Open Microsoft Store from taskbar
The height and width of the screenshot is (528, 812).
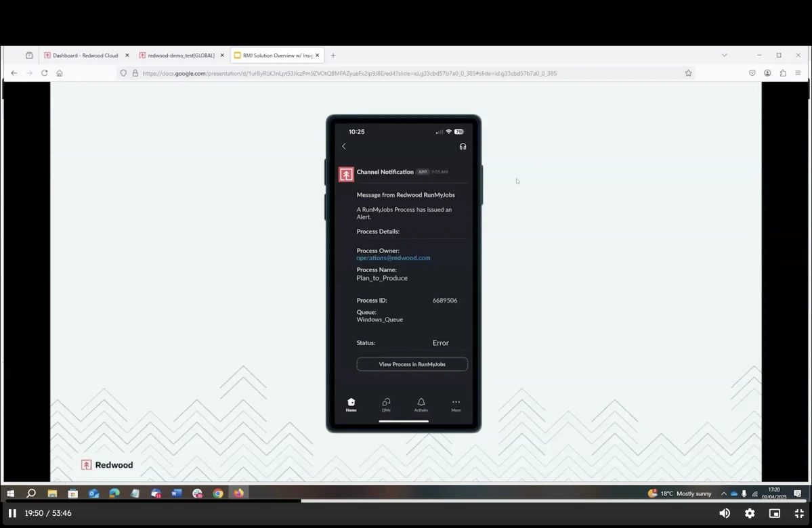click(73, 493)
